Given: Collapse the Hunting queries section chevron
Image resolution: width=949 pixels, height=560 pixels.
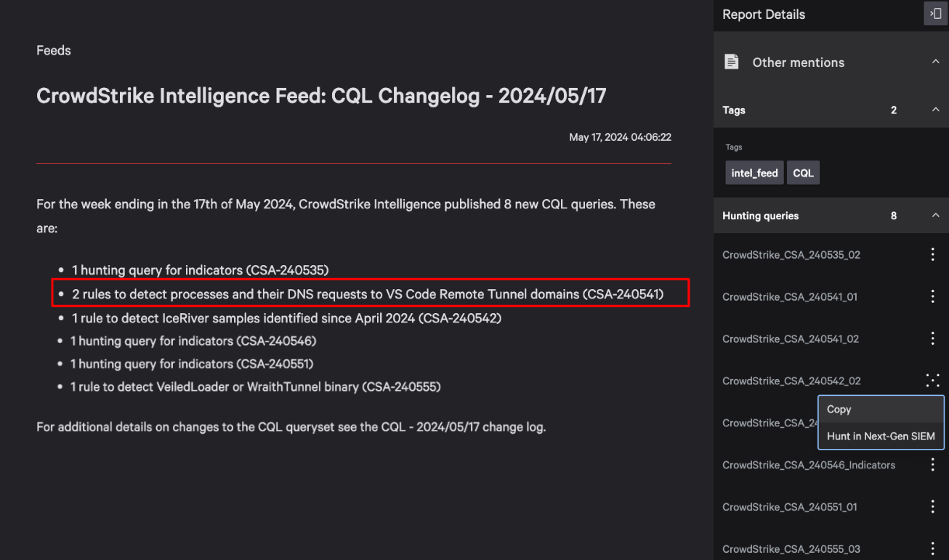Looking at the screenshot, I should tap(935, 216).
